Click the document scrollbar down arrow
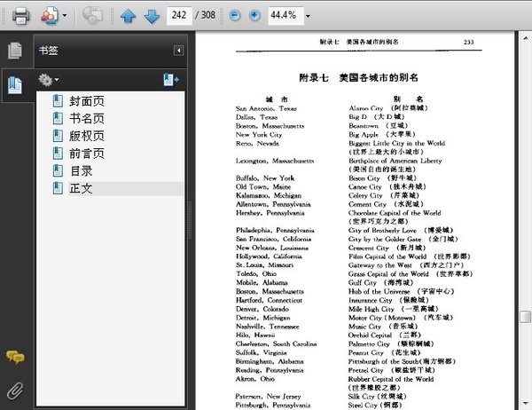The height and width of the screenshot is (410, 532). pyautogui.click(x=525, y=404)
